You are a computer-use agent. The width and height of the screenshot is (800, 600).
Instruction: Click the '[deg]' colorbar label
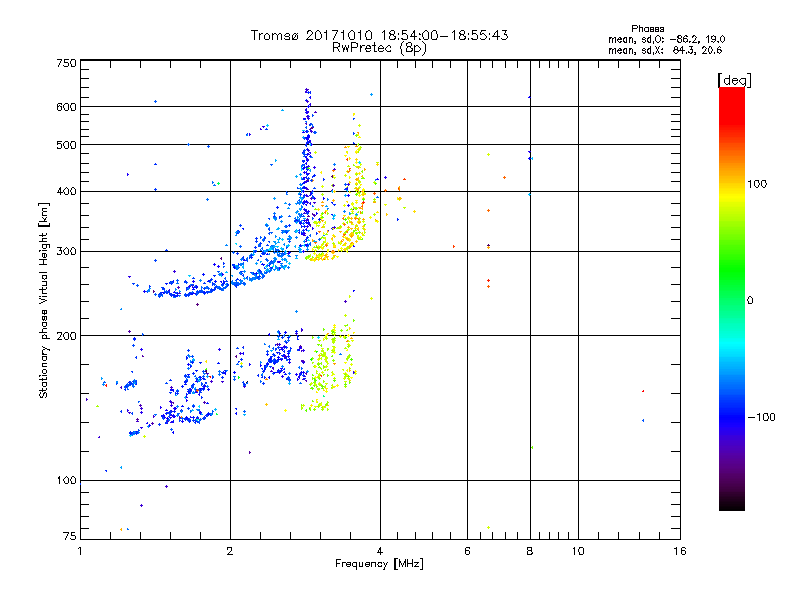tap(734, 81)
